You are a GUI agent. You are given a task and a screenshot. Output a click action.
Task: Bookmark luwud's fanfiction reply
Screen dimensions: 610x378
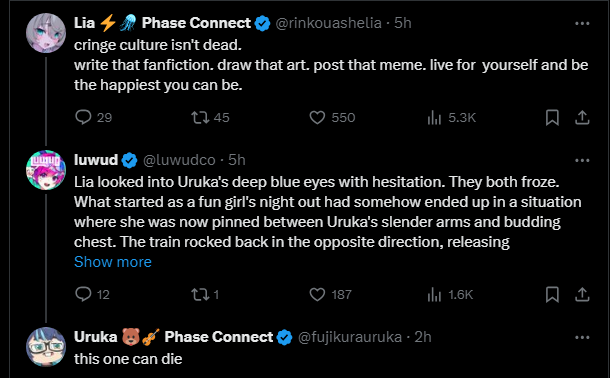tap(552, 294)
